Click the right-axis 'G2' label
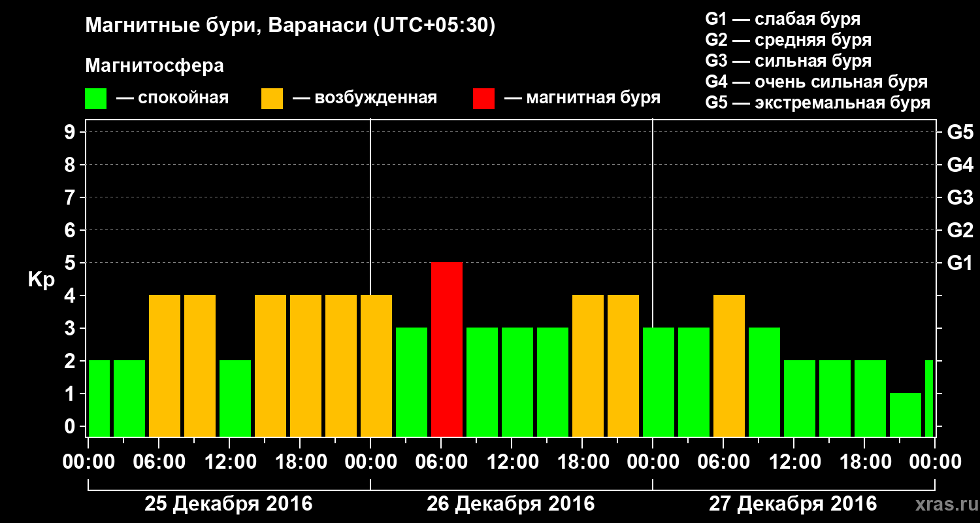980x523 pixels. tap(960, 231)
